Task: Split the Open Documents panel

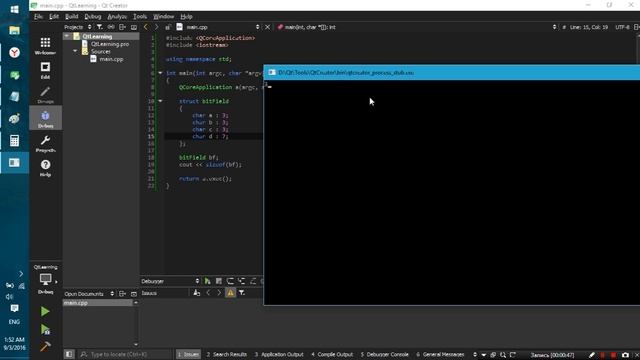Action: click(122, 293)
